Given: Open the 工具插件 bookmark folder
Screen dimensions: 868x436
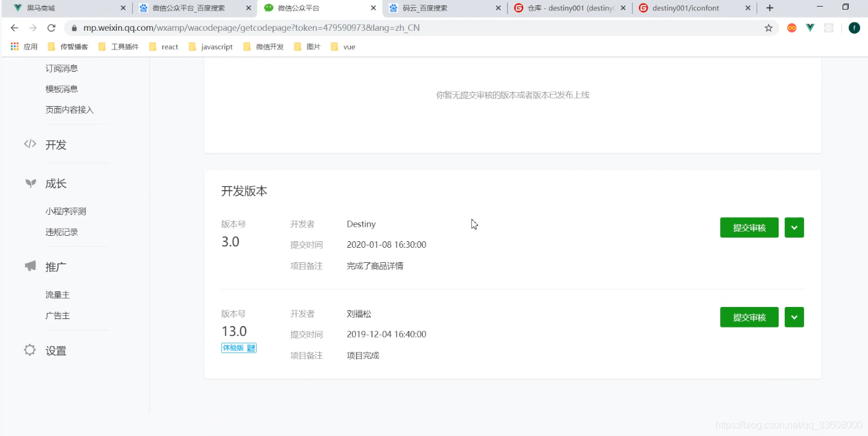Looking at the screenshot, I should point(118,46).
